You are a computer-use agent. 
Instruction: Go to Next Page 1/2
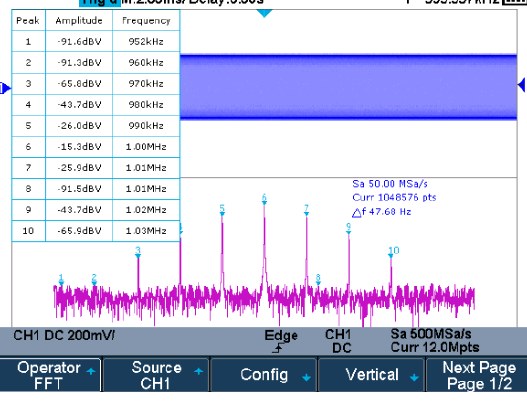click(477, 375)
